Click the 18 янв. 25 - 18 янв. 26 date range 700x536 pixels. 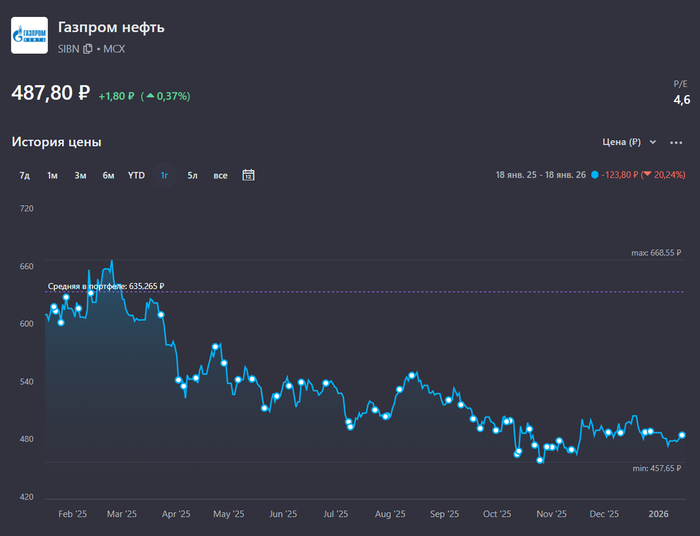tap(540, 175)
